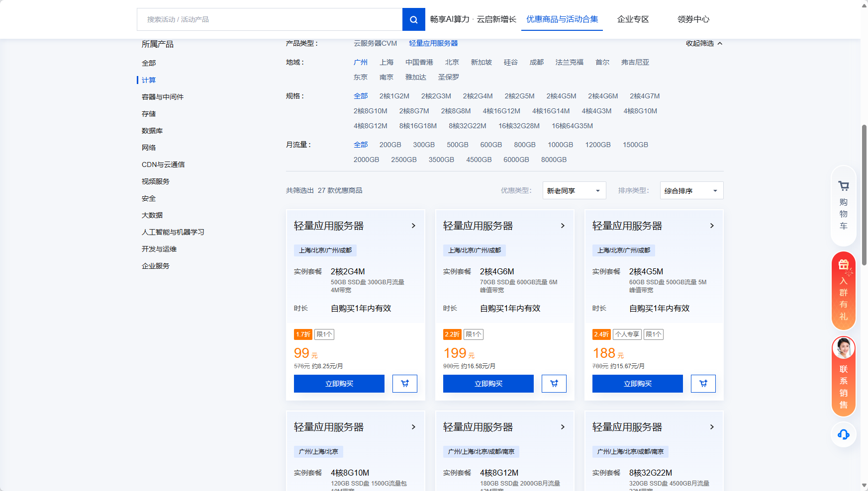
Task: Open the 综合排序 sort dropdown
Action: click(x=691, y=190)
